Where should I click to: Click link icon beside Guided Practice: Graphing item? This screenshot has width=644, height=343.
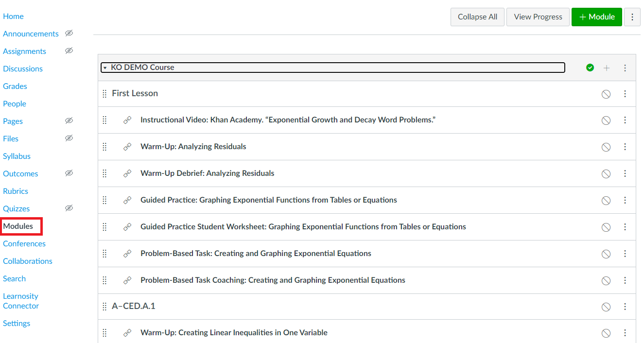(x=127, y=200)
